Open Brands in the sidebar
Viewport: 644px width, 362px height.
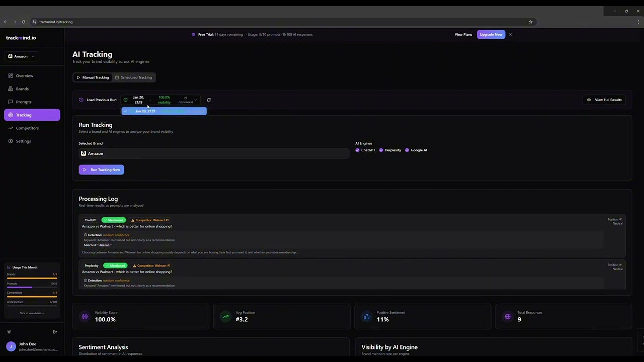click(32, 89)
